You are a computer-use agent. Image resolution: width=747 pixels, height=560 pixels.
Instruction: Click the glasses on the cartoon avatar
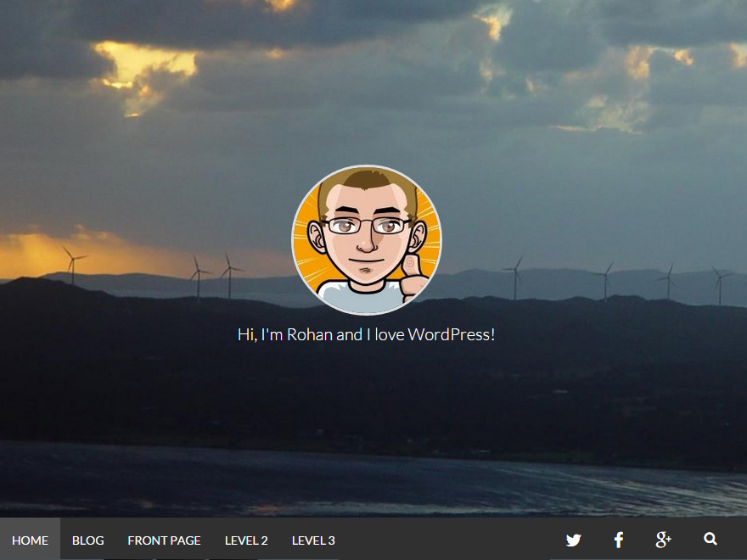click(x=367, y=226)
